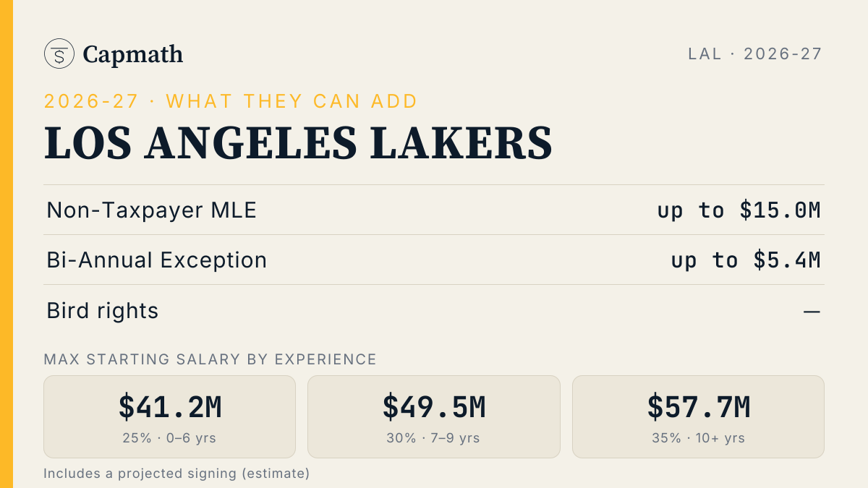868x488 pixels.
Task: Select the 30% · 7–9 yrs caption
Action: pos(434,438)
